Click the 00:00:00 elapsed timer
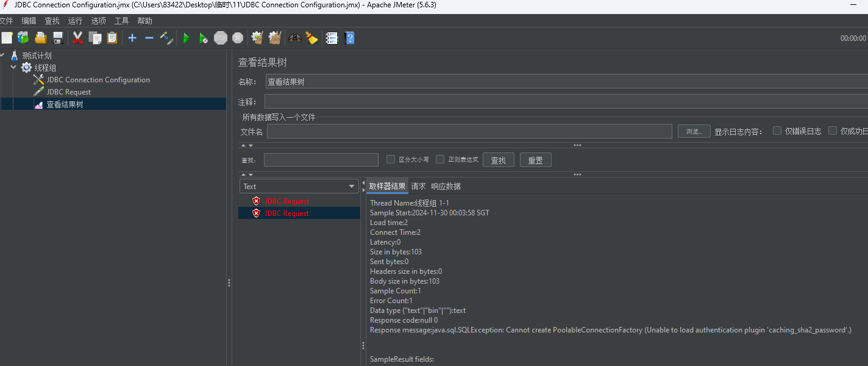 pyautogui.click(x=853, y=38)
